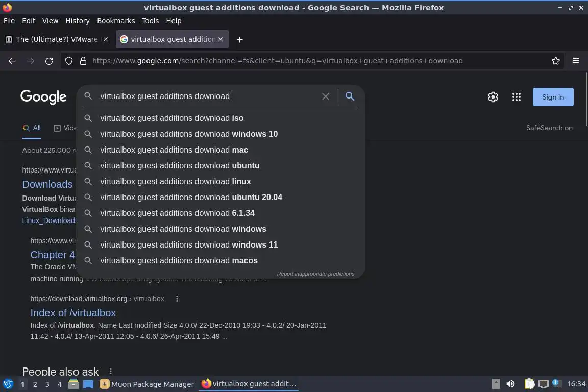Close the 'The (Ultimate?) VMware' tab
588x392 pixels.
pyautogui.click(x=106, y=39)
